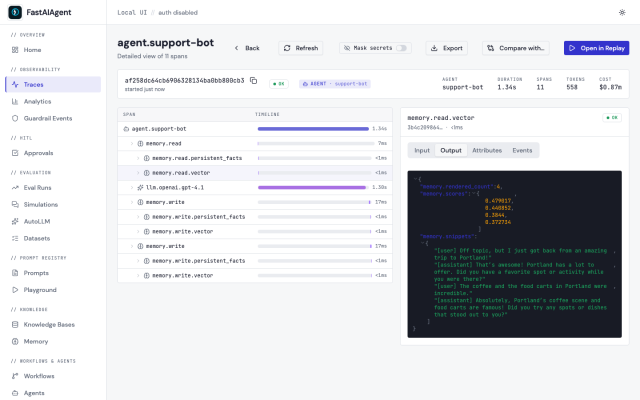This screenshot has height=400, width=640.
Task: Open Agents in the sidebar
Action: pos(53,393)
